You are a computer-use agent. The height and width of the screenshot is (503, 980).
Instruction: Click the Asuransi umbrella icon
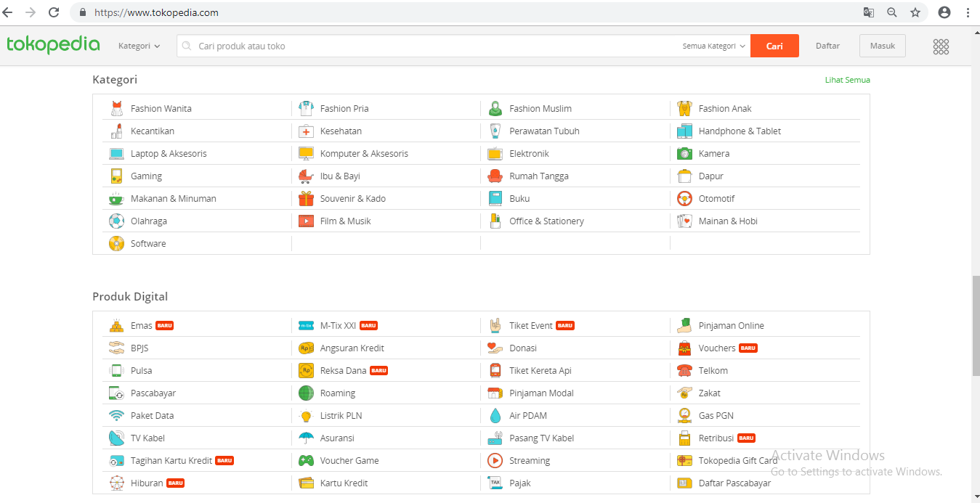point(306,438)
